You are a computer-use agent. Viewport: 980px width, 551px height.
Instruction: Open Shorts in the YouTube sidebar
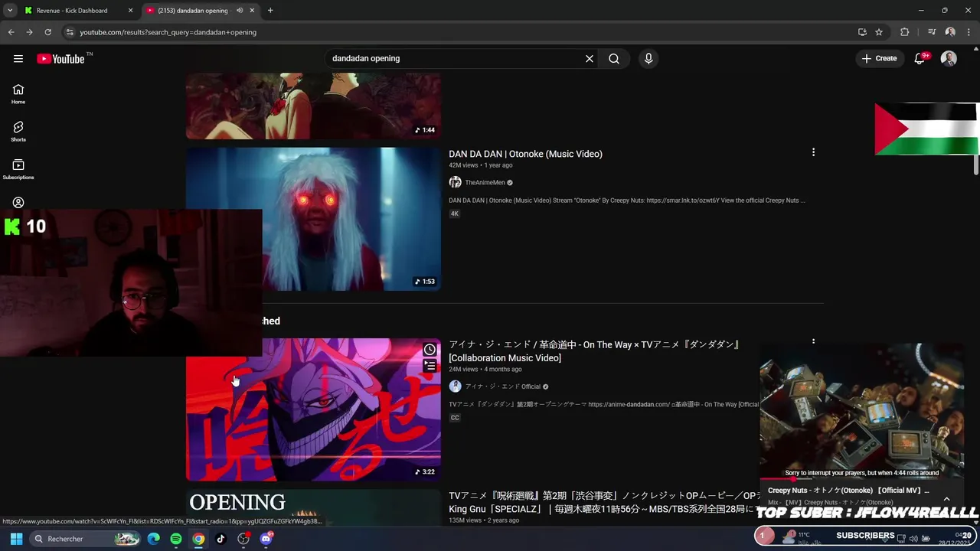click(18, 132)
